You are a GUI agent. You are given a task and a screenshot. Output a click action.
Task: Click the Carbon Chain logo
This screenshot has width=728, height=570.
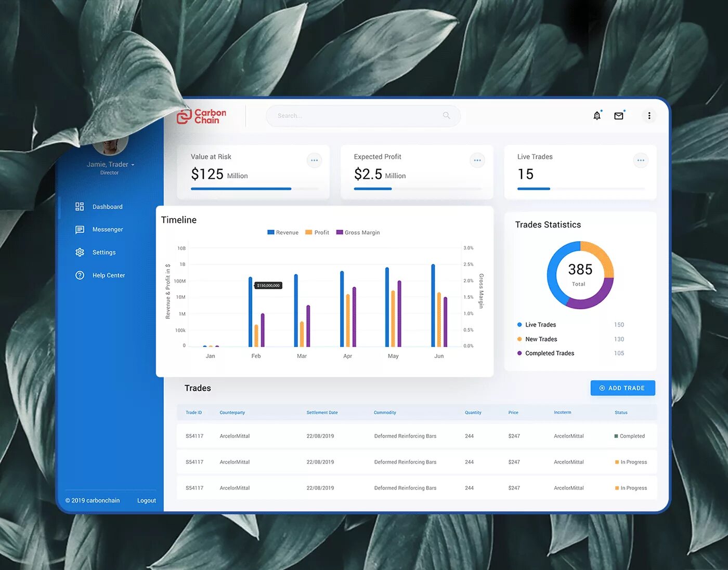pyautogui.click(x=201, y=116)
